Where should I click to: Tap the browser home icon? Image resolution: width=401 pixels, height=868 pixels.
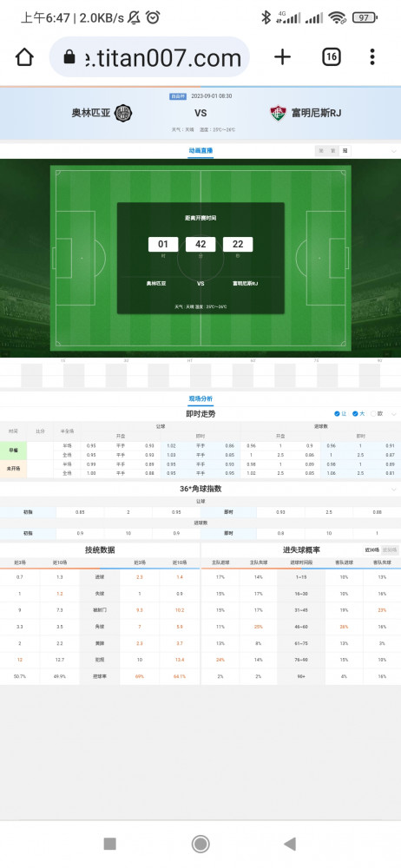(x=24, y=57)
